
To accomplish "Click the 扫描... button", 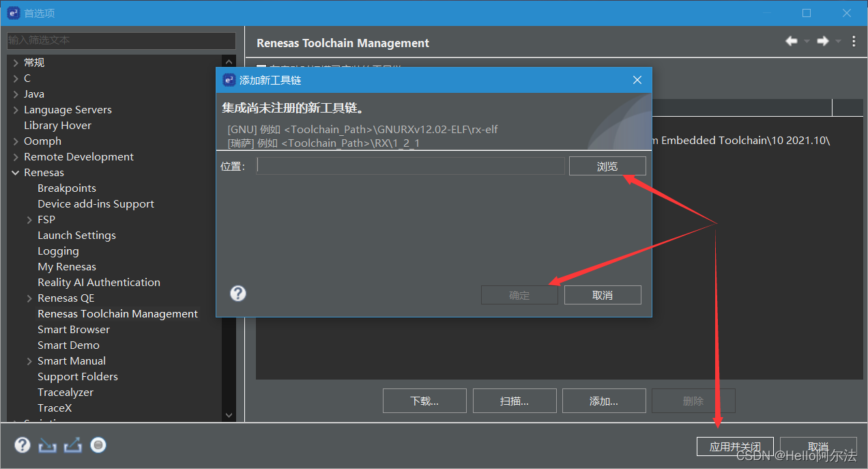I will tap(514, 401).
